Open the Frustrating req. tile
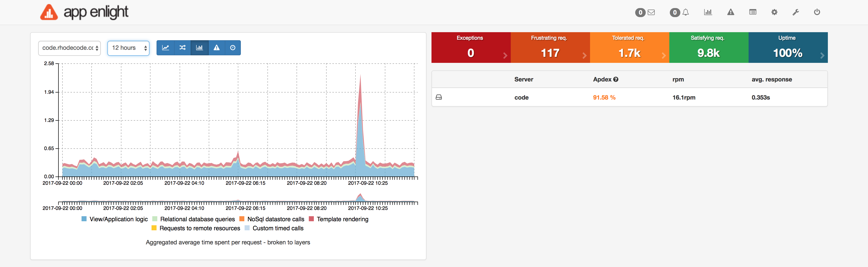Image resolution: width=868 pixels, height=267 pixels. [550, 48]
